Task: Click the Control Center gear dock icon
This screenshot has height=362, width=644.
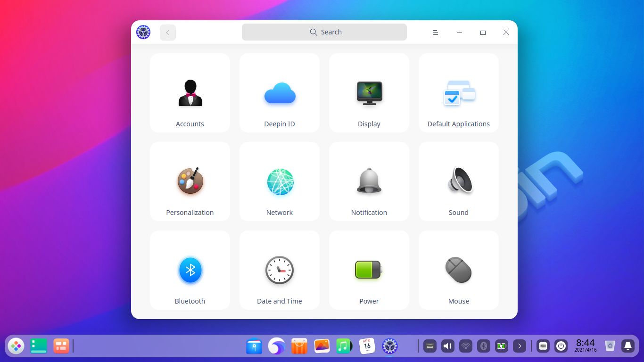Action: tap(390, 346)
